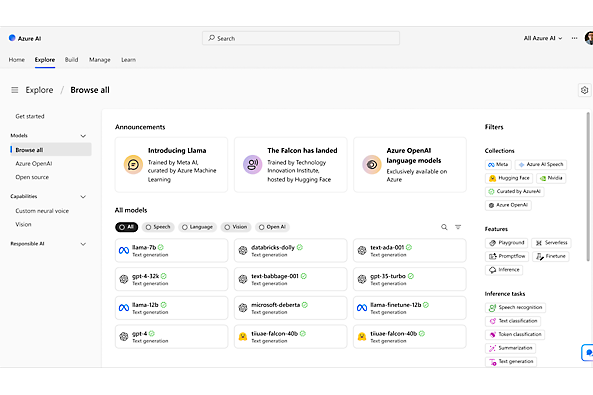The image size is (593, 395).
Task: Open Custom neural voice in sidebar
Action: point(42,211)
